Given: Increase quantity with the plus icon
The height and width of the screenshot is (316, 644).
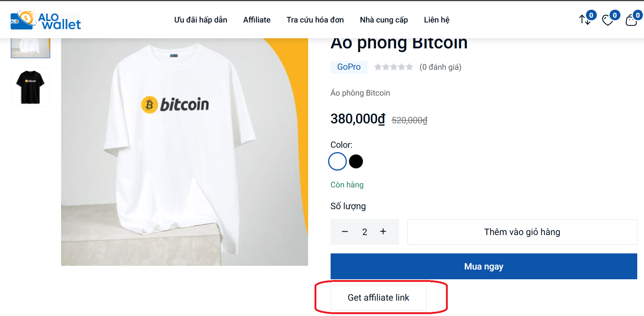Looking at the screenshot, I should click(383, 232).
